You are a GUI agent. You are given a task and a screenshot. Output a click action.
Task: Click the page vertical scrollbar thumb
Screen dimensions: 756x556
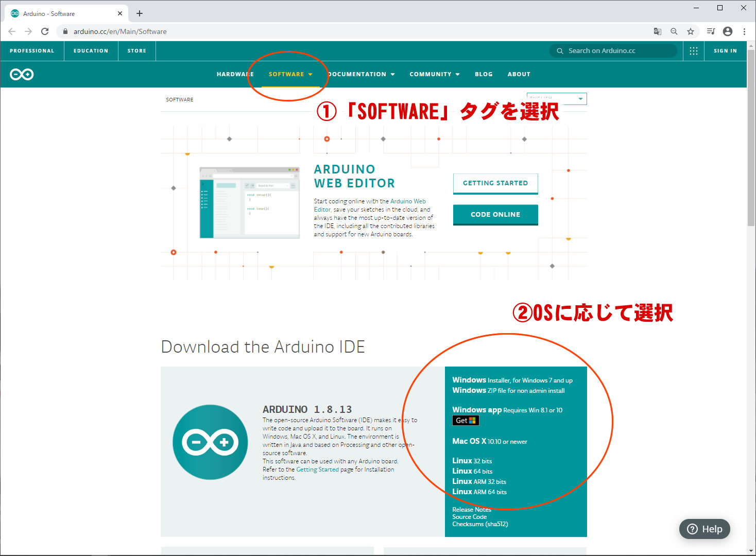751,138
